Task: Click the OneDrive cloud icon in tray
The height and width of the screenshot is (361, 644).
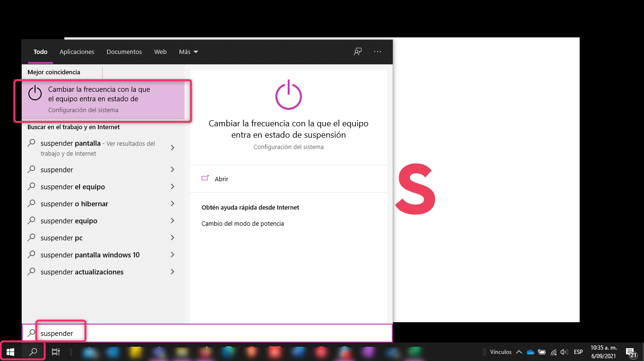Action: tap(530, 352)
